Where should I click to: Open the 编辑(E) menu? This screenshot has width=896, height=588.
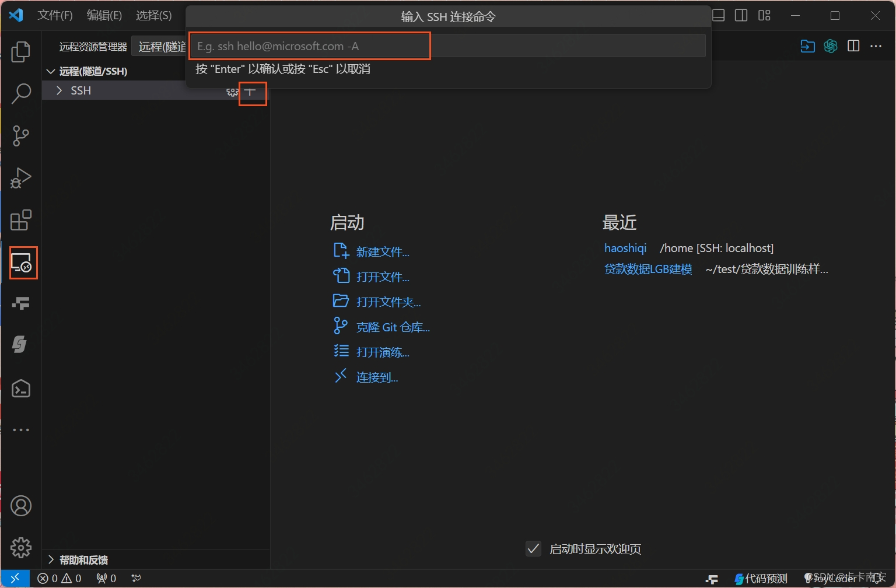coord(104,15)
